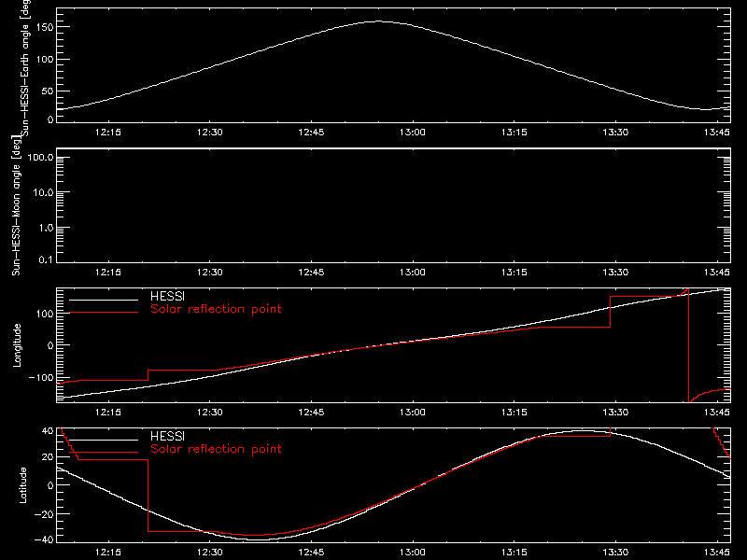The image size is (747, 560).
Task: Click the '40' tick on Latitude axis
Action: coord(48,431)
